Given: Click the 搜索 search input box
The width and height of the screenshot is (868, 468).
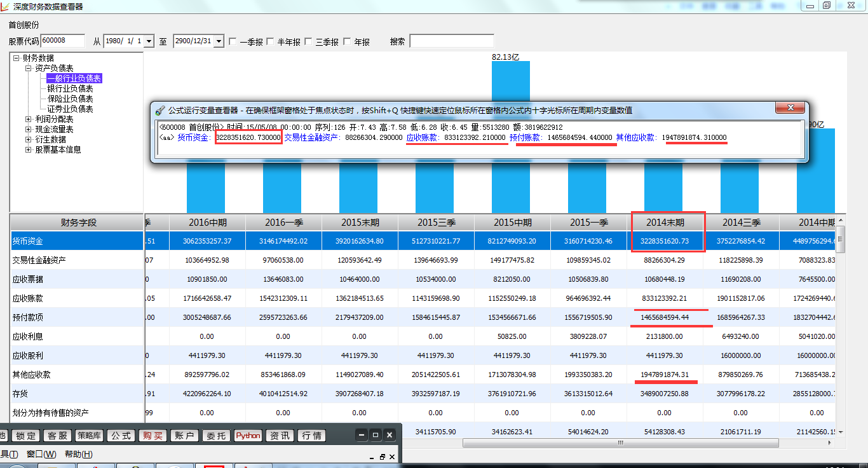Looking at the screenshot, I should (x=452, y=41).
